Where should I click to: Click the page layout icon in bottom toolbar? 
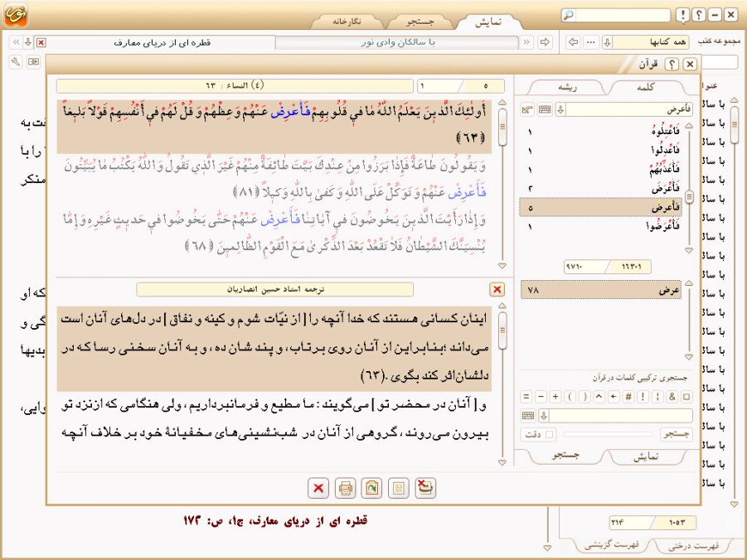click(x=398, y=488)
